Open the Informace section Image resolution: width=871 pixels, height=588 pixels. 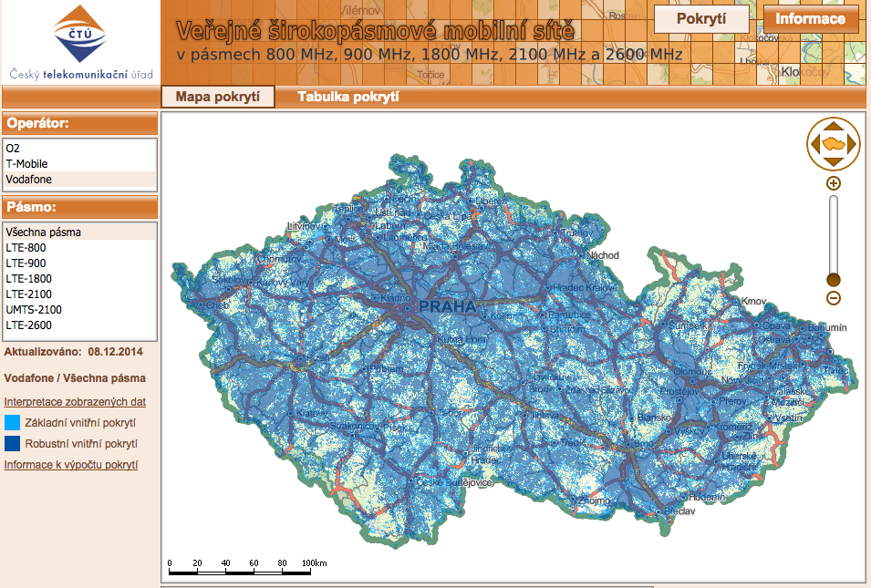811,19
